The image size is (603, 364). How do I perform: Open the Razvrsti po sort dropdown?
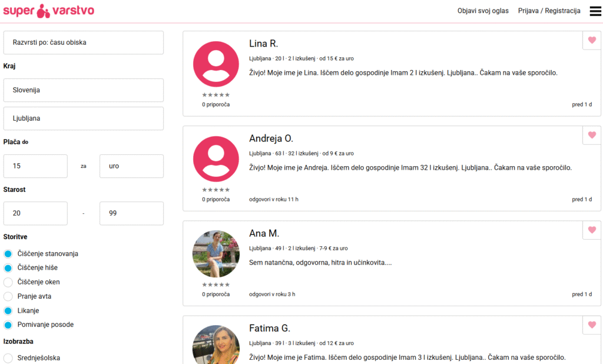[84, 42]
